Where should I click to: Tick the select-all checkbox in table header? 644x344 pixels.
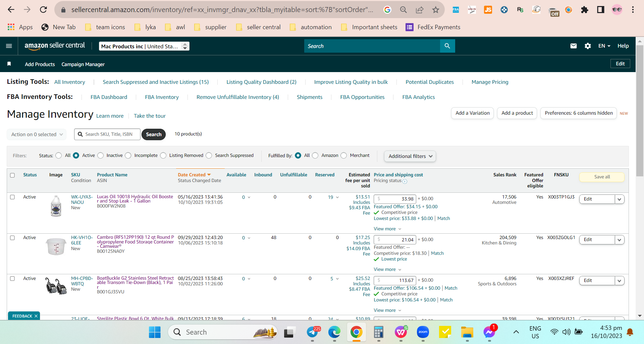(x=12, y=175)
